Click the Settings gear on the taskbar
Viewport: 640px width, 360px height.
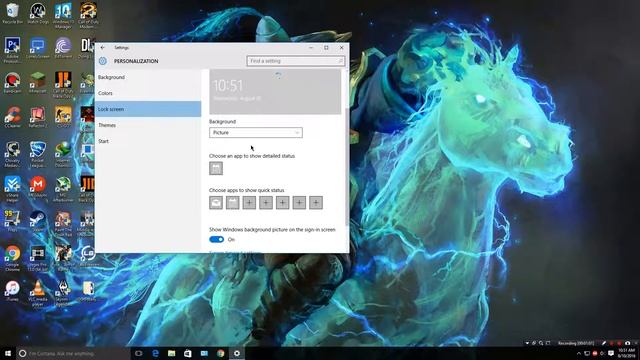[x=237, y=353]
